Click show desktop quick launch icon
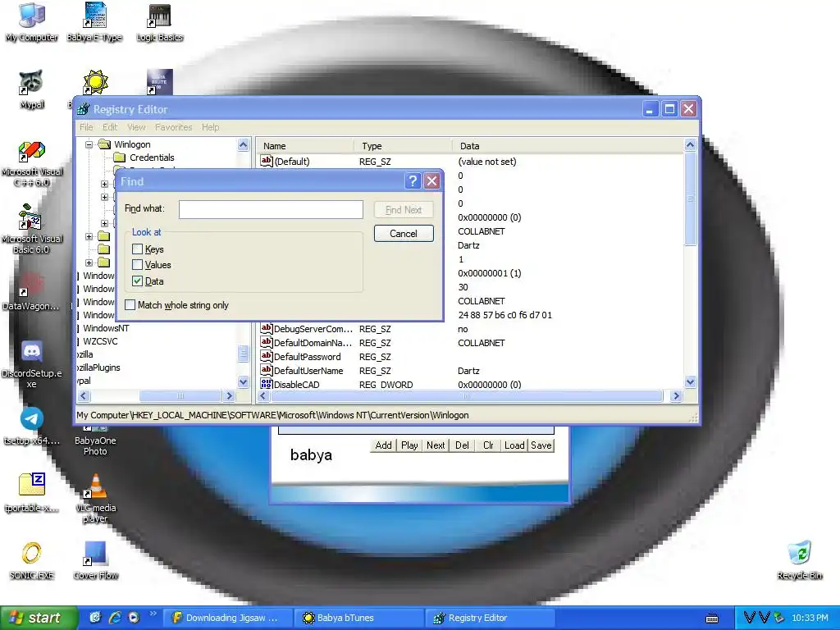Screen dimensions: 840x630 pyautogui.click(x=95, y=618)
